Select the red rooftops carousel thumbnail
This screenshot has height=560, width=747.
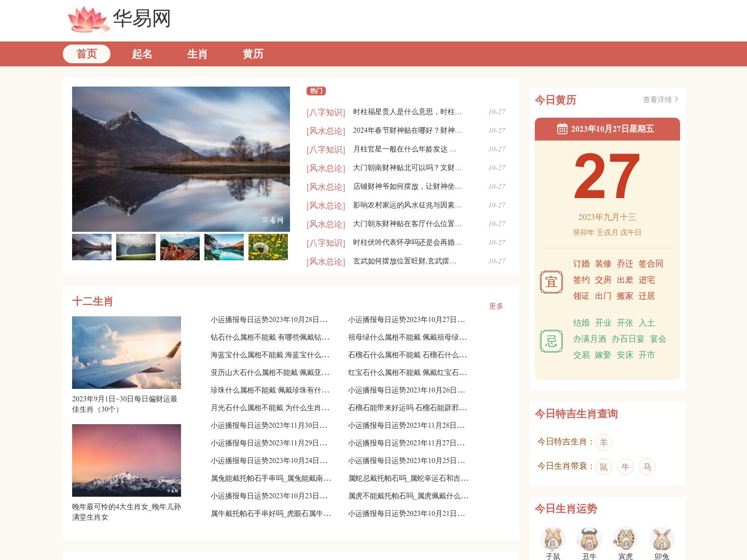(180, 247)
